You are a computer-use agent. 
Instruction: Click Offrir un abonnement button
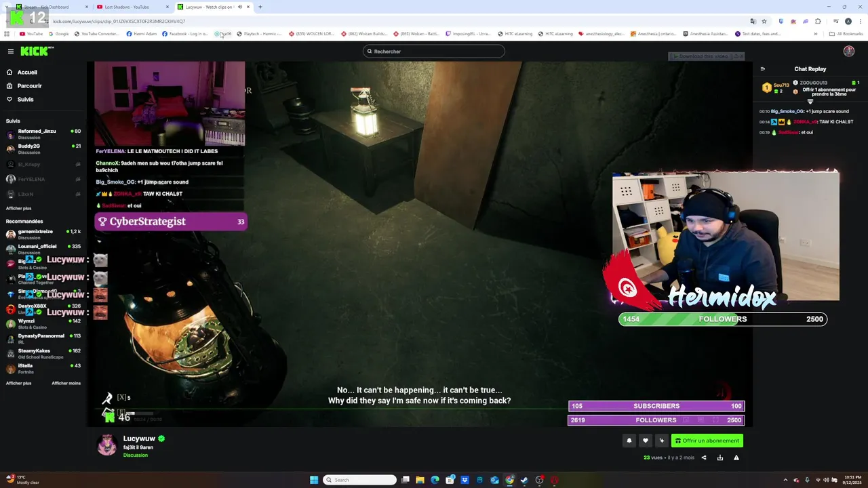pos(707,441)
